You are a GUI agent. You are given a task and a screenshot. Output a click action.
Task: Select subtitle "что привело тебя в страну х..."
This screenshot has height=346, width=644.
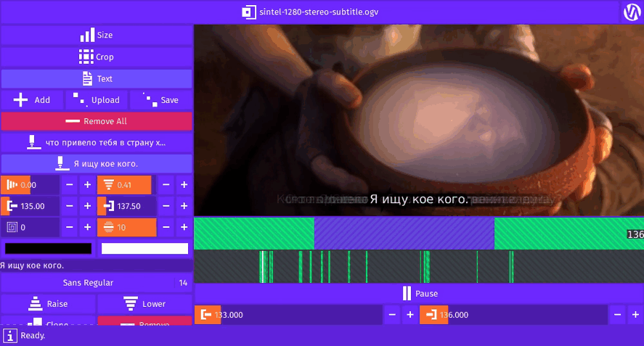(97, 143)
